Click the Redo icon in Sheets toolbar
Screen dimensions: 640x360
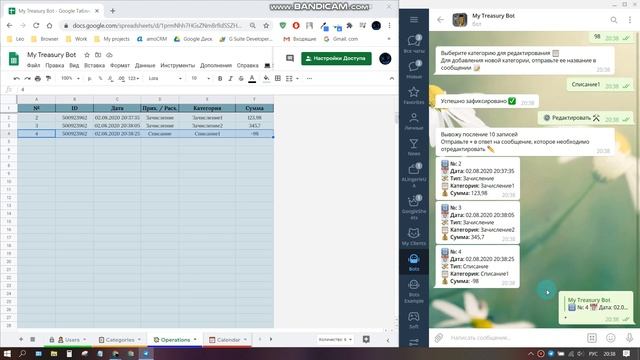tap(27, 78)
